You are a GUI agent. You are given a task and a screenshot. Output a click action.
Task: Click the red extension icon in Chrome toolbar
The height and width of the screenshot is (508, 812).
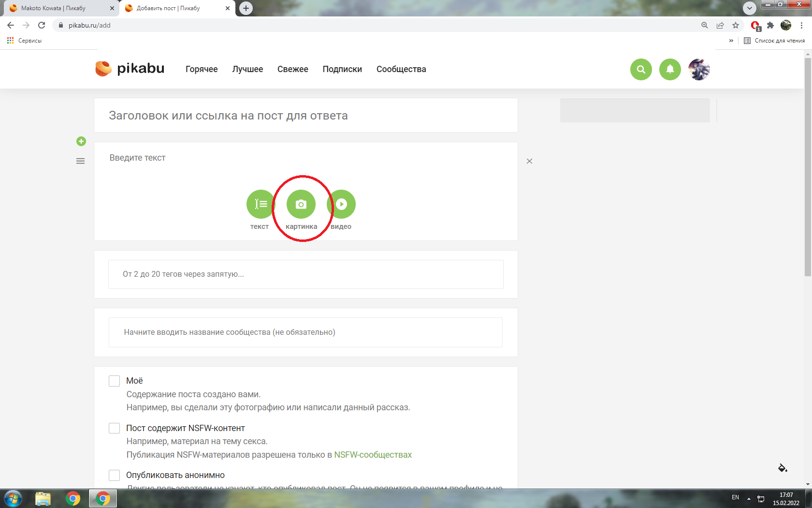coord(755,26)
